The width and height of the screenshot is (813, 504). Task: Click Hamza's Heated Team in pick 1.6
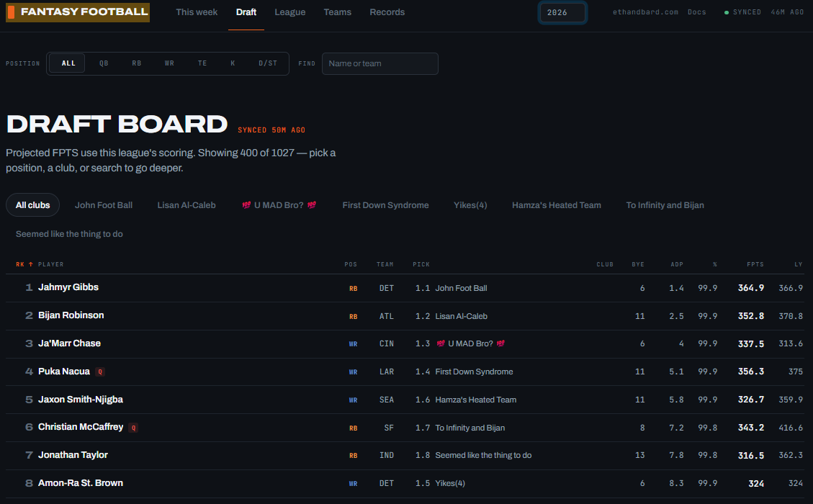click(475, 400)
